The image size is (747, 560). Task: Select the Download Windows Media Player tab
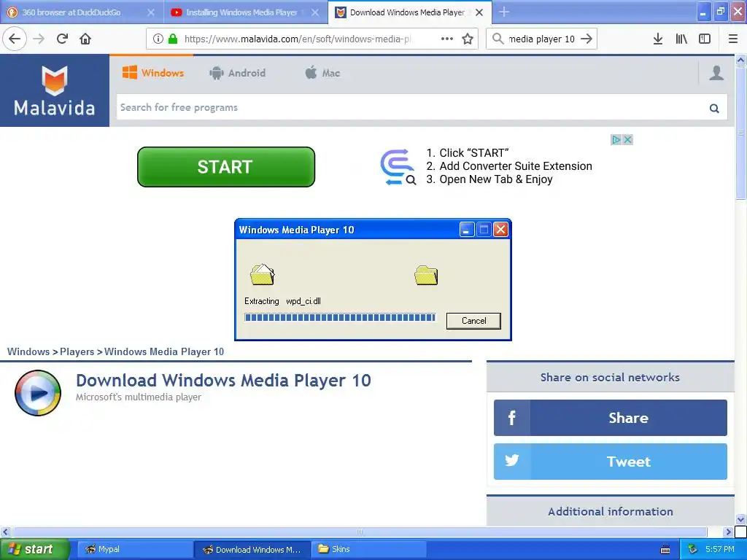coord(407,12)
